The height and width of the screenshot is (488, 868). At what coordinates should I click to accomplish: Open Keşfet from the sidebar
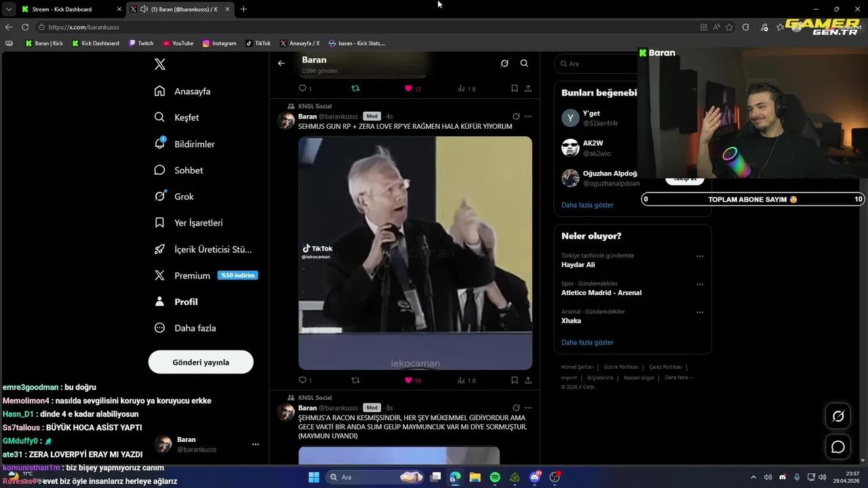tap(176, 117)
